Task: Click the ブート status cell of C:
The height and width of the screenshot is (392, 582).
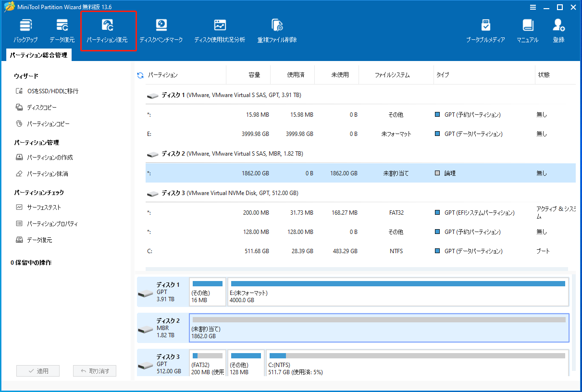Action: pos(543,251)
